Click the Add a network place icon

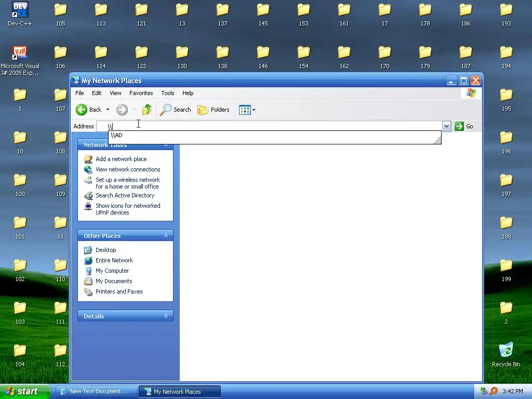click(x=88, y=159)
